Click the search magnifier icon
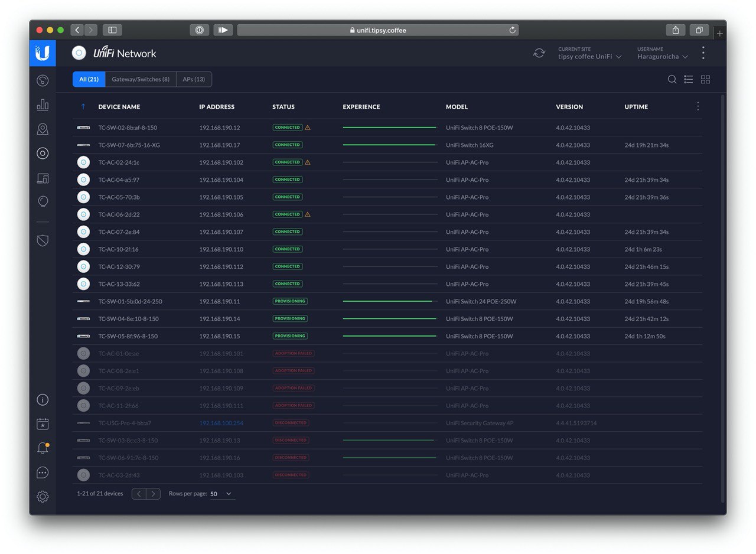This screenshot has height=554, width=756. click(672, 79)
